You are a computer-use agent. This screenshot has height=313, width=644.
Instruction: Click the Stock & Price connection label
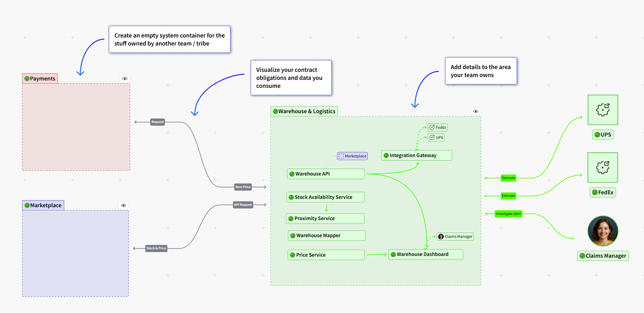click(156, 248)
